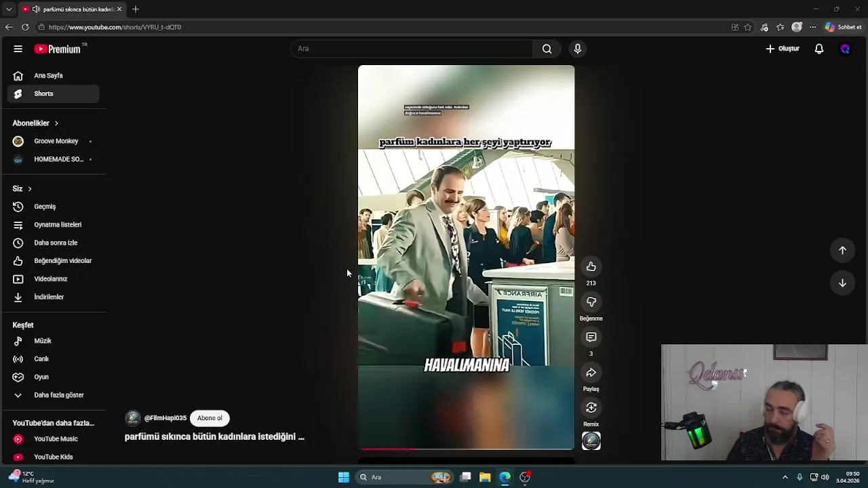Screen dimensions: 868x488
Task: Open the browser profile avatar
Action: tap(797, 27)
